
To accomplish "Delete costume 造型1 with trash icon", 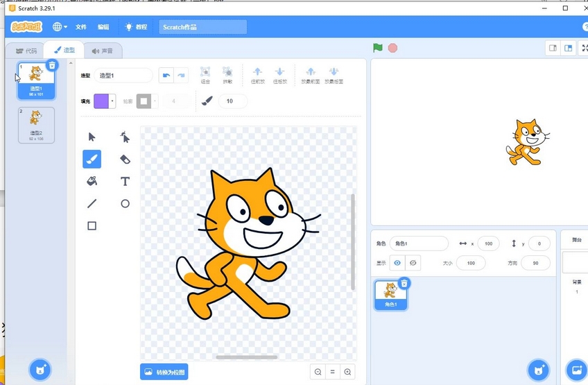I will 52,65.
